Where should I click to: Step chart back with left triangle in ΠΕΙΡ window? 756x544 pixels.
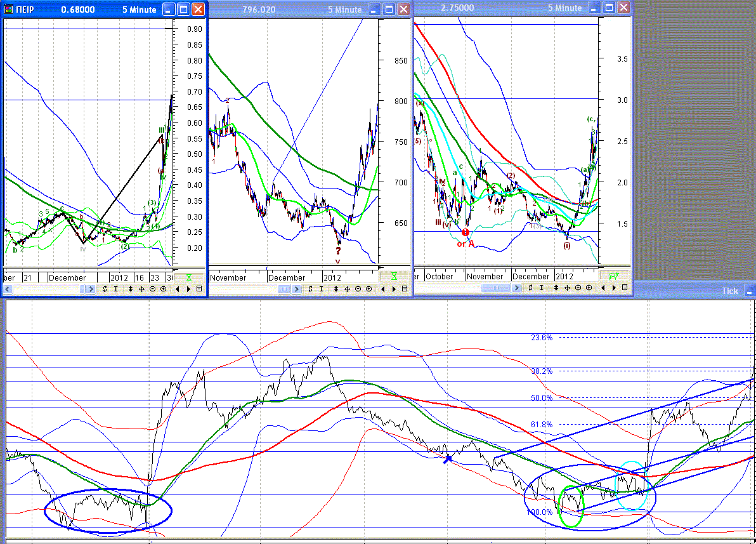point(178,289)
